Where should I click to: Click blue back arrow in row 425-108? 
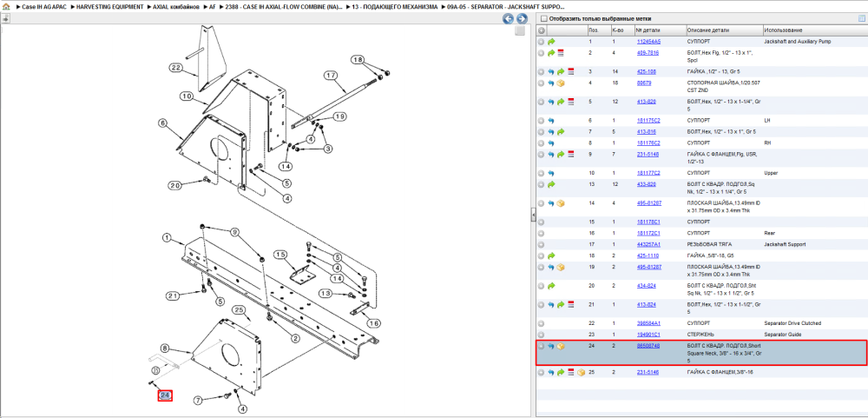point(551,71)
